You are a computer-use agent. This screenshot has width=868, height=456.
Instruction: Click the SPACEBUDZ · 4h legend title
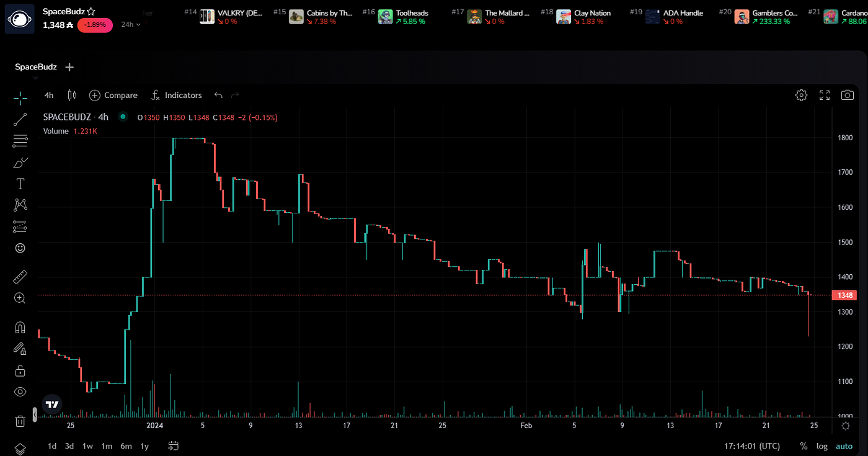click(x=76, y=117)
